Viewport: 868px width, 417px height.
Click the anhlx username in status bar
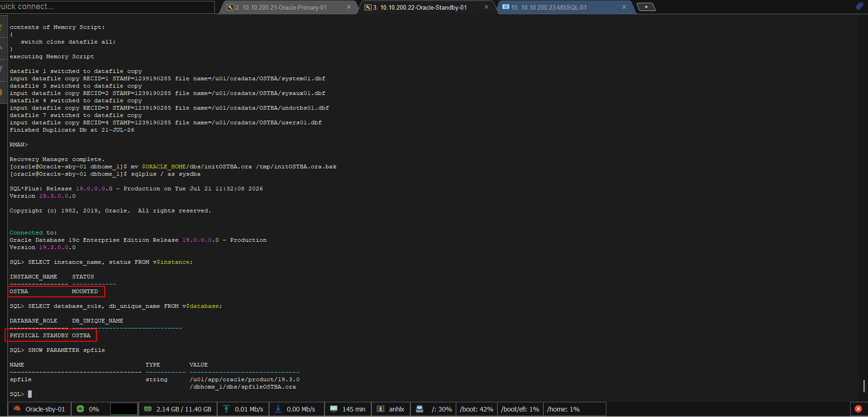click(x=397, y=409)
